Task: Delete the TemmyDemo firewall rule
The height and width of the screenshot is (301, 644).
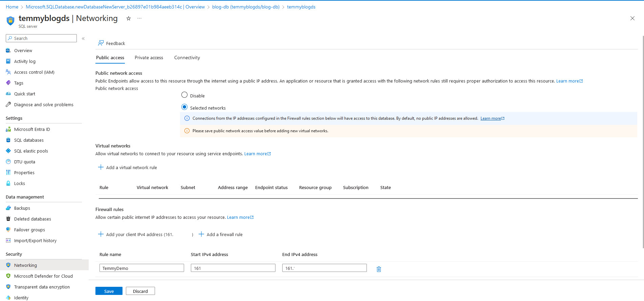Action: point(379,269)
